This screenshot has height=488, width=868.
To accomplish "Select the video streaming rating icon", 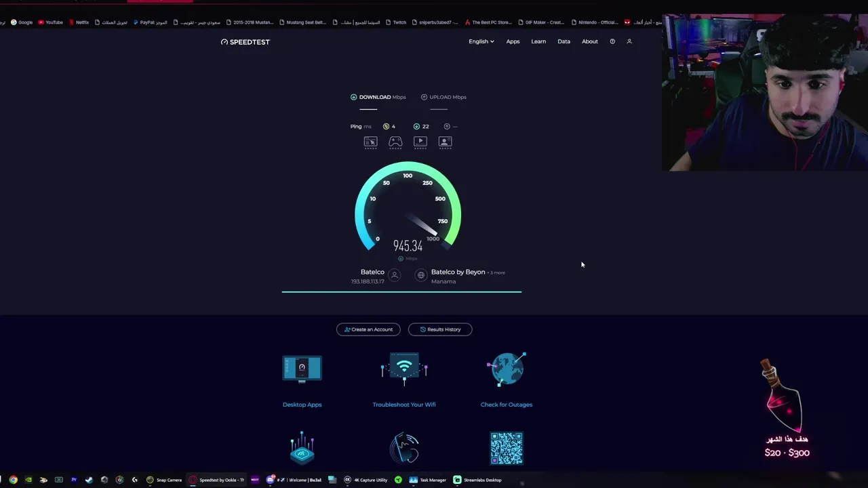I will click(x=420, y=142).
